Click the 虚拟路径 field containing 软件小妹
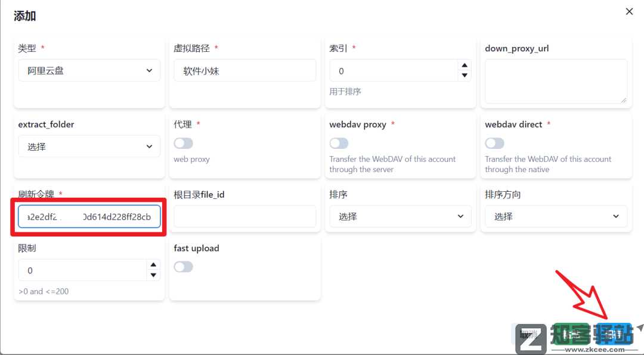 click(244, 70)
